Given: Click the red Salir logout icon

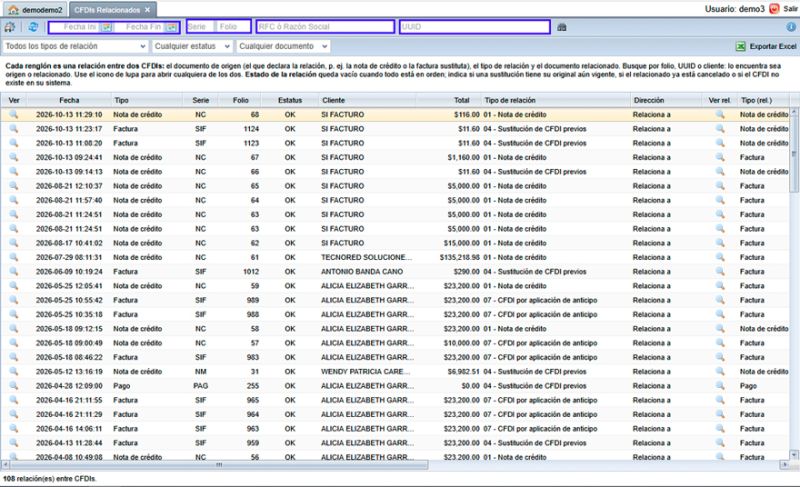Looking at the screenshot, I should click(774, 9).
